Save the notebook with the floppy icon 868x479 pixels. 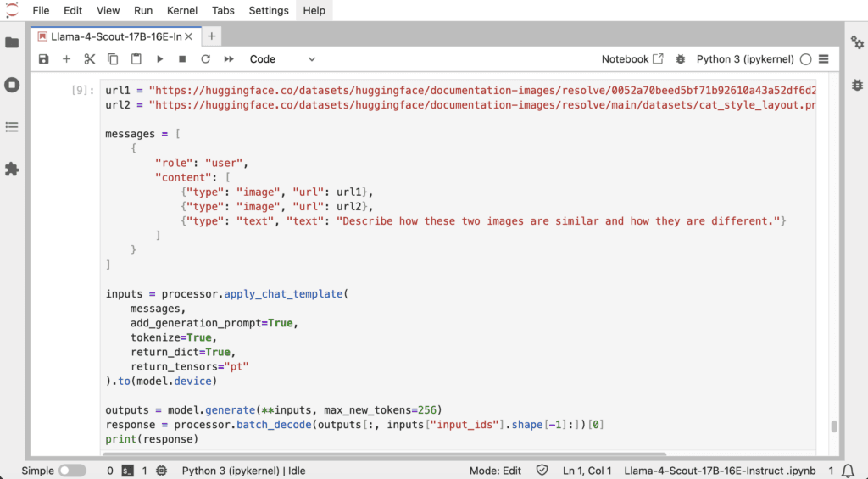point(44,59)
